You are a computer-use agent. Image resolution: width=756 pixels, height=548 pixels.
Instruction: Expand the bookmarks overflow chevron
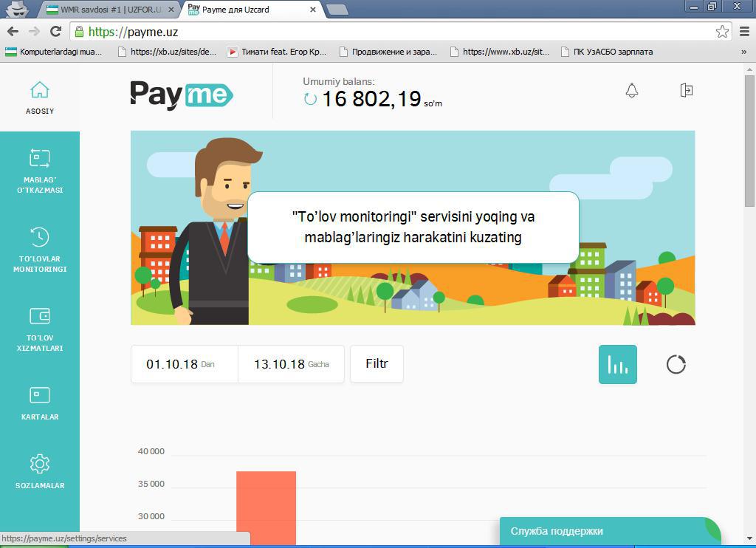click(743, 52)
